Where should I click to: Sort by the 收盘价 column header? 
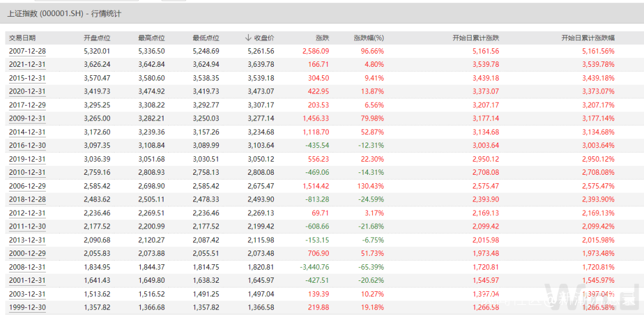pos(264,38)
